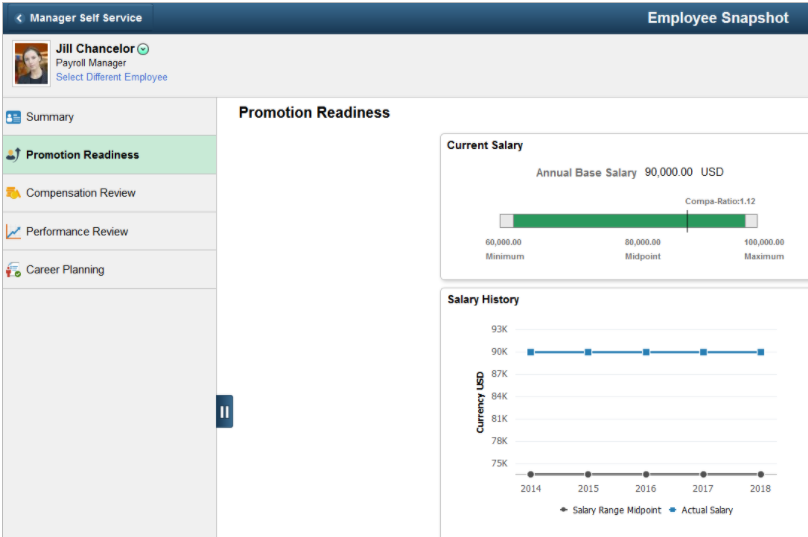
Task: Select the Summary tab
Action: point(50,117)
